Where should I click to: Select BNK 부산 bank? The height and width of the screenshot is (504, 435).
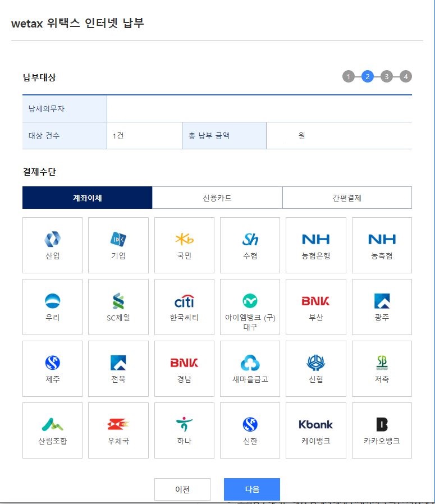click(x=316, y=307)
